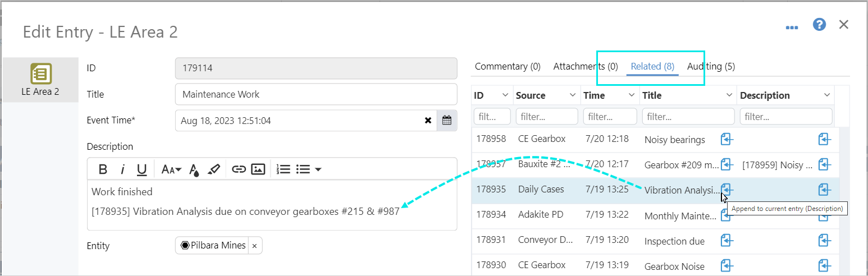Apply numbered list formatting

click(284, 169)
